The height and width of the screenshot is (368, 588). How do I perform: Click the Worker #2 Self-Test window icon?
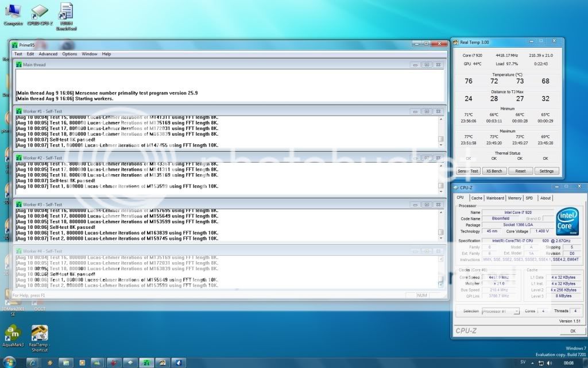(x=19, y=158)
